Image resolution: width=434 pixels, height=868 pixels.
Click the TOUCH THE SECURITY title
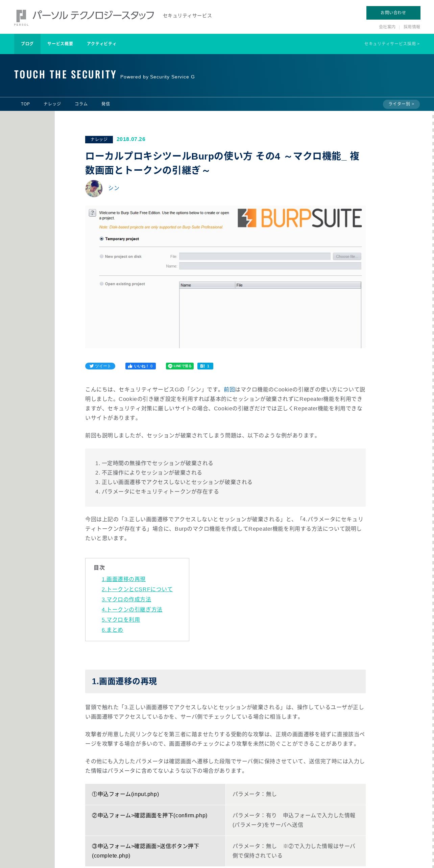(x=65, y=75)
